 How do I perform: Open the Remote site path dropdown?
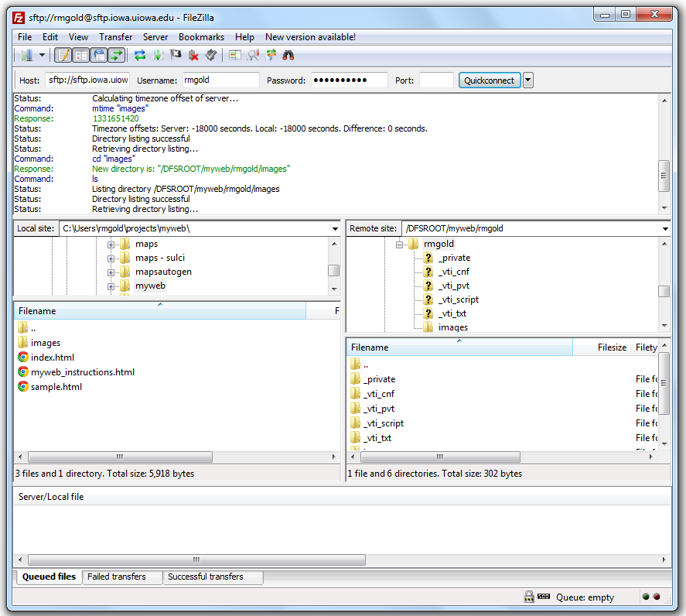tap(665, 228)
